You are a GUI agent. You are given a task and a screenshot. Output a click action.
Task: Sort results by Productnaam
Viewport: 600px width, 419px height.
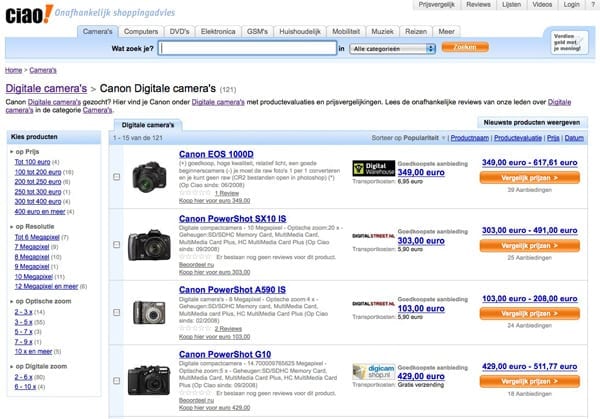point(470,138)
